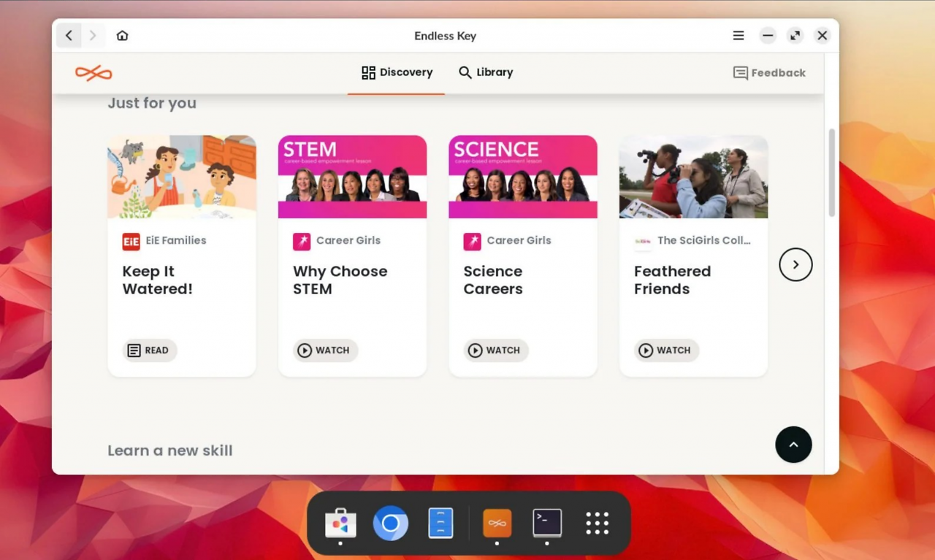Open the Feedback form

[769, 73]
